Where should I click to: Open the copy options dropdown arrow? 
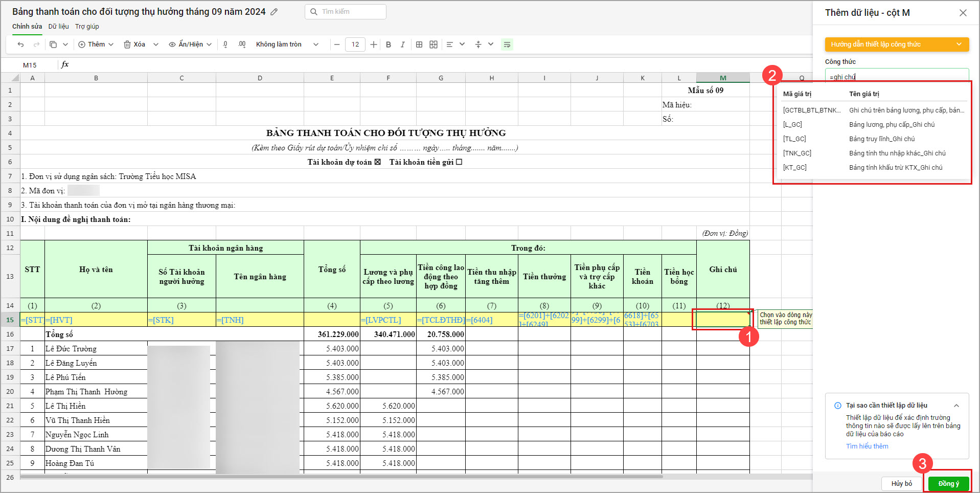[x=65, y=44]
